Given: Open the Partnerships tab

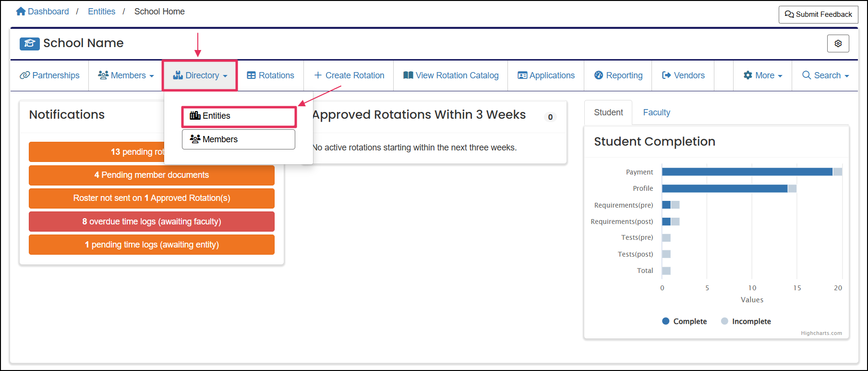Looking at the screenshot, I should click(x=50, y=75).
